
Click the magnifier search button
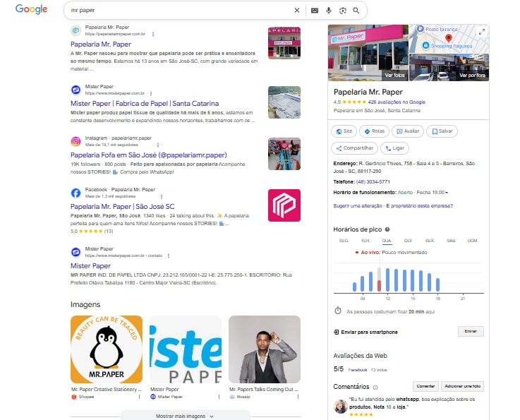tap(356, 11)
